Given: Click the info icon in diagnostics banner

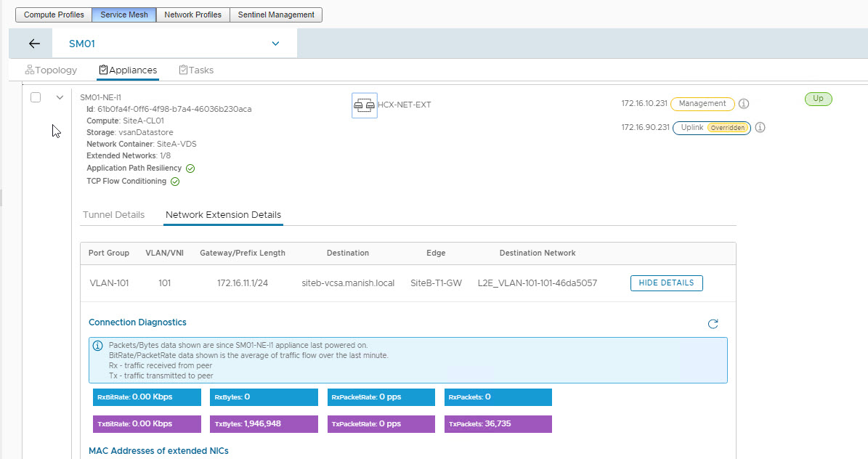Looking at the screenshot, I should (97, 345).
